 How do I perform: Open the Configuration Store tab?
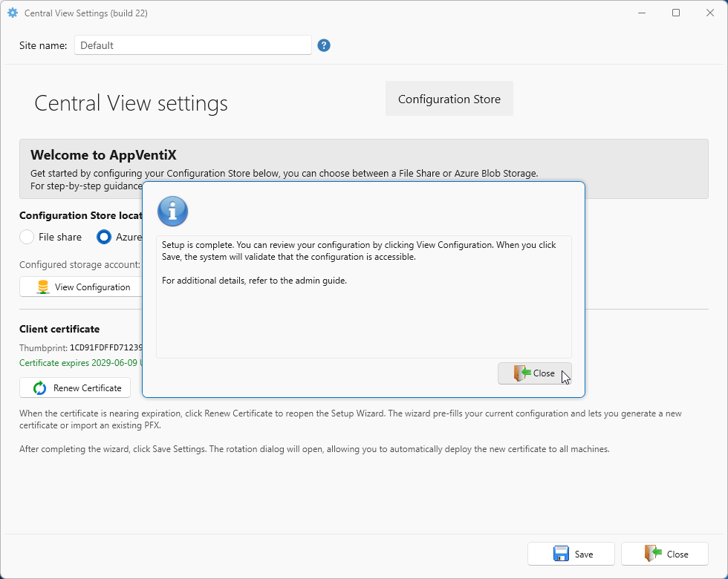click(x=449, y=99)
